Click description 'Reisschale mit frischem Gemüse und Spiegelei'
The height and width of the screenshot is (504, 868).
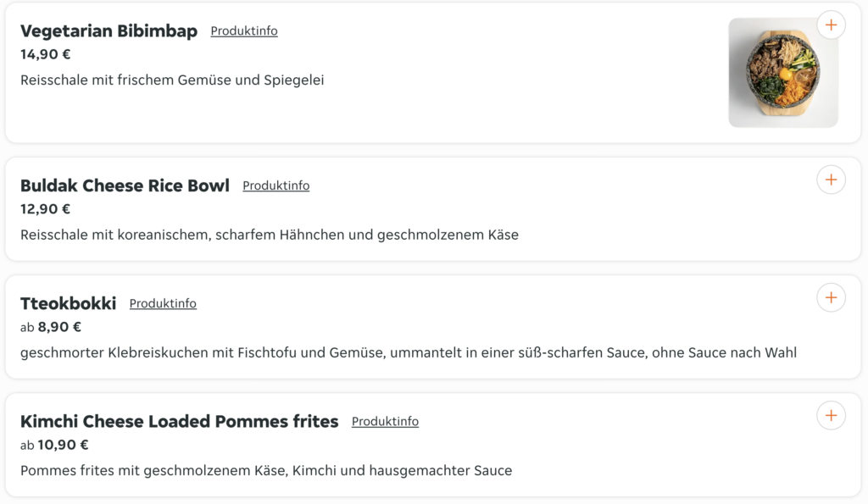172,80
